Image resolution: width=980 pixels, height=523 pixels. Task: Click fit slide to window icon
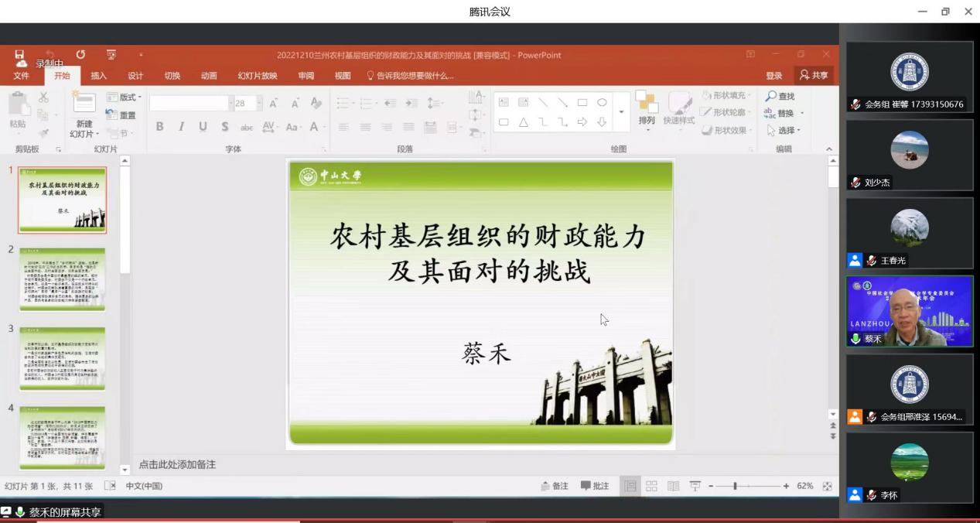click(827, 486)
